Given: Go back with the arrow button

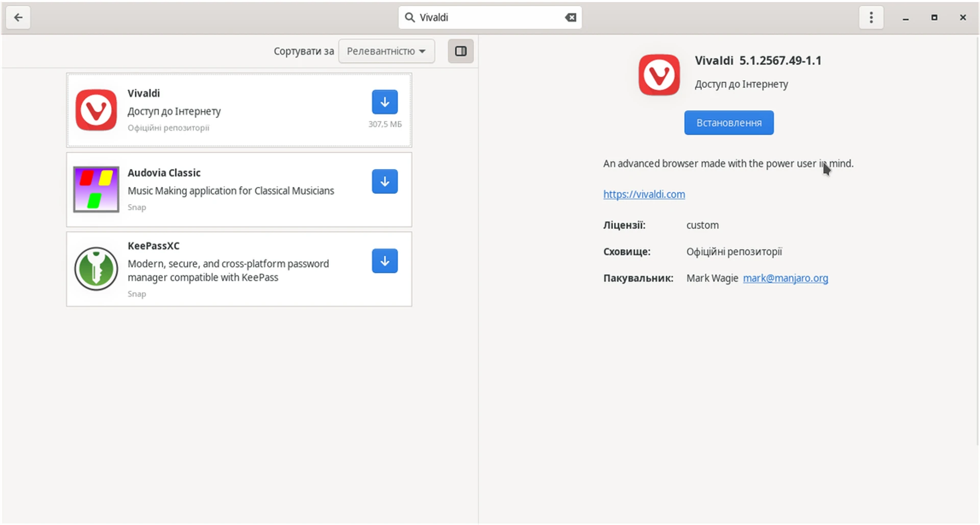Looking at the screenshot, I should click(x=18, y=17).
